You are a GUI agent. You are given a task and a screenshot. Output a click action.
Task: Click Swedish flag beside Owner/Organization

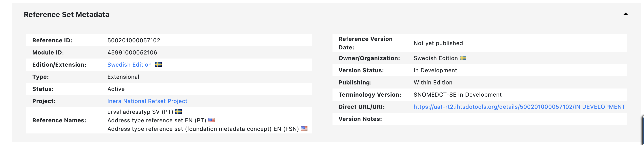tap(463, 58)
